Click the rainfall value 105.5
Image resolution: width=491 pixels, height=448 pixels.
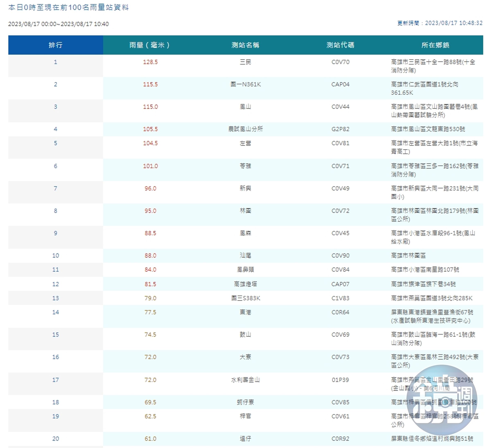(x=150, y=129)
